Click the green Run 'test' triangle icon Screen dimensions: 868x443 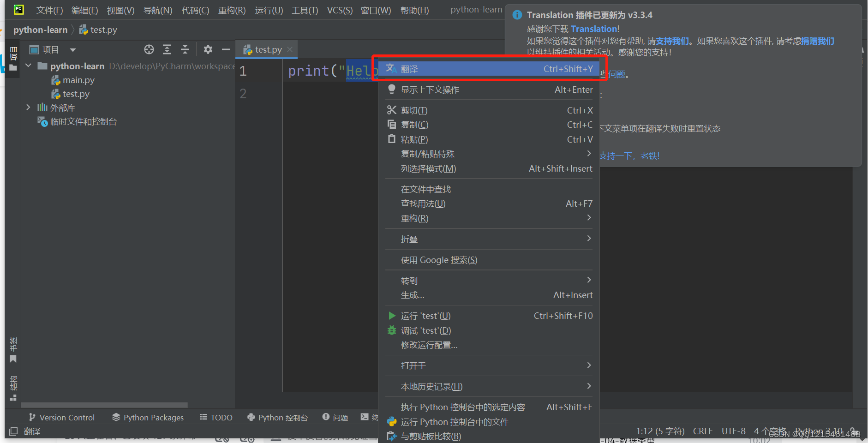[x=392, y=316]
